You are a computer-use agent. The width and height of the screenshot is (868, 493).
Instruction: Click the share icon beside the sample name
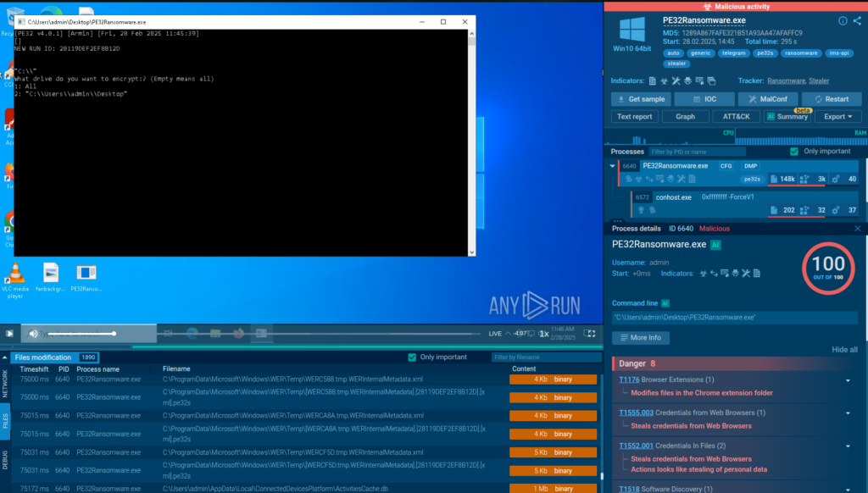click(856, 20)
